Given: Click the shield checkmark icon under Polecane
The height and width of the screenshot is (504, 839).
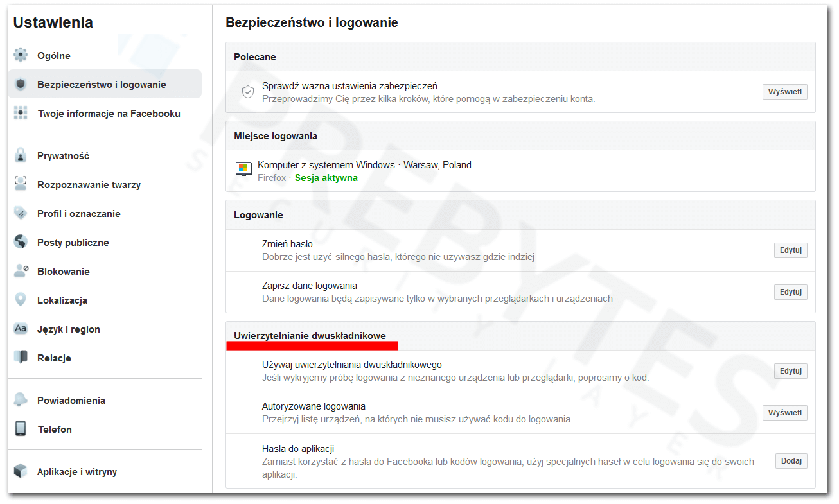Looking at the screenshot, I should point(248,92).
